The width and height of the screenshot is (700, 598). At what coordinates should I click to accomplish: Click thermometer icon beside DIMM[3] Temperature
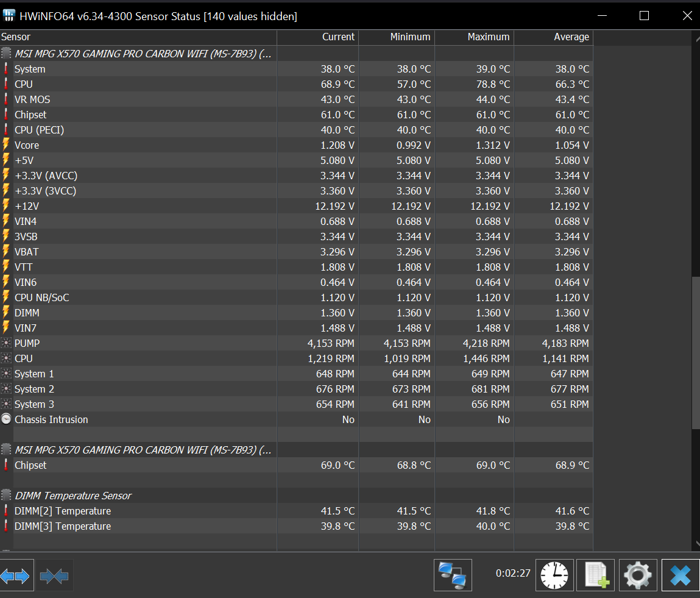pos(6,525)
